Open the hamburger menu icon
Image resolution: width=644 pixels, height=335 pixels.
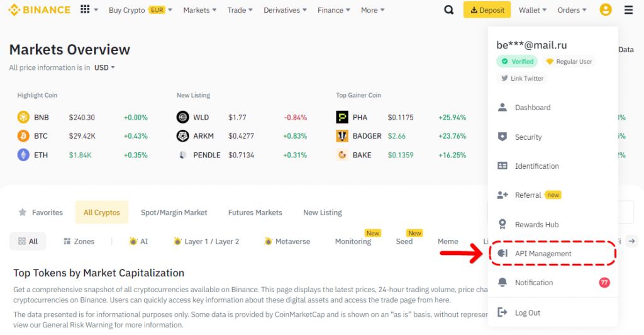click(x=628, y=10)
